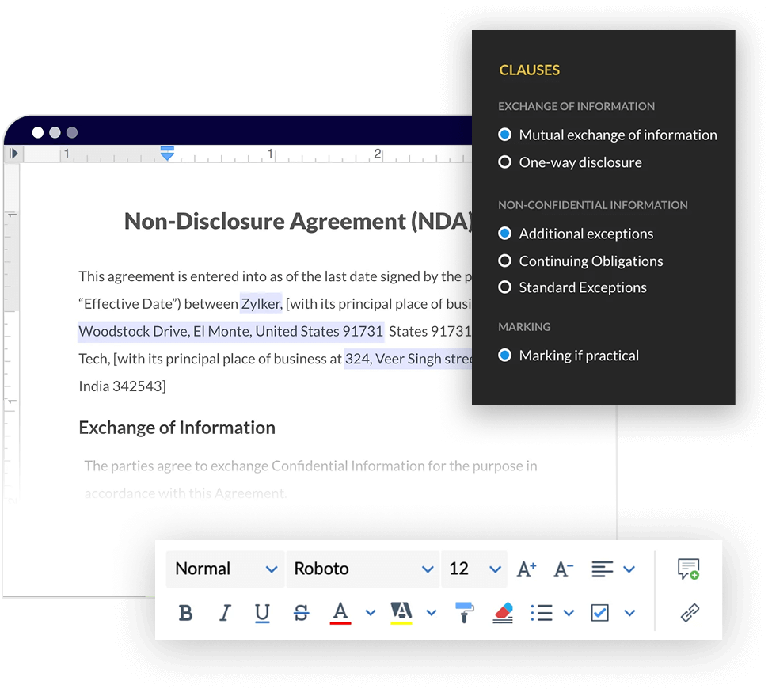Underline the selected text

pos(262,613)
